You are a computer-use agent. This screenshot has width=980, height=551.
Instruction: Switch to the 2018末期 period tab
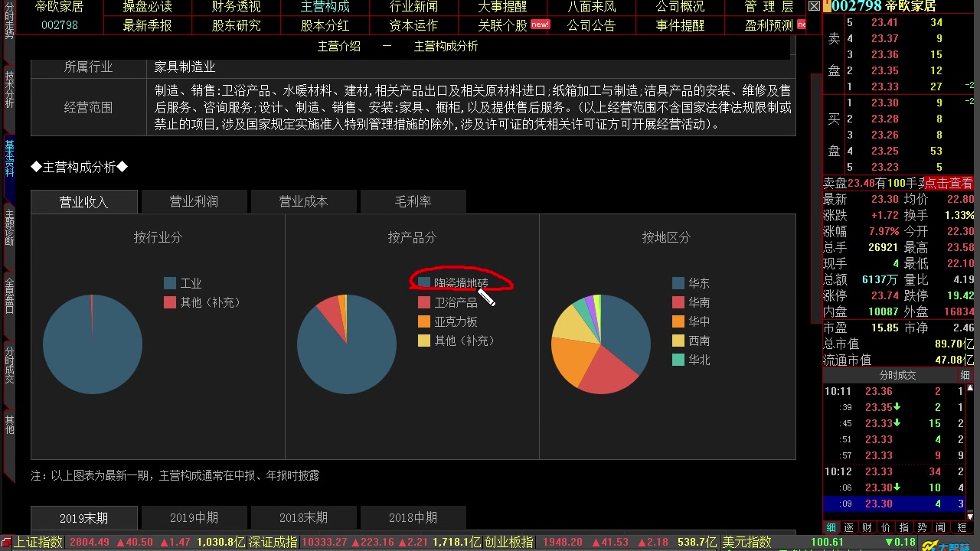[303, 517]
